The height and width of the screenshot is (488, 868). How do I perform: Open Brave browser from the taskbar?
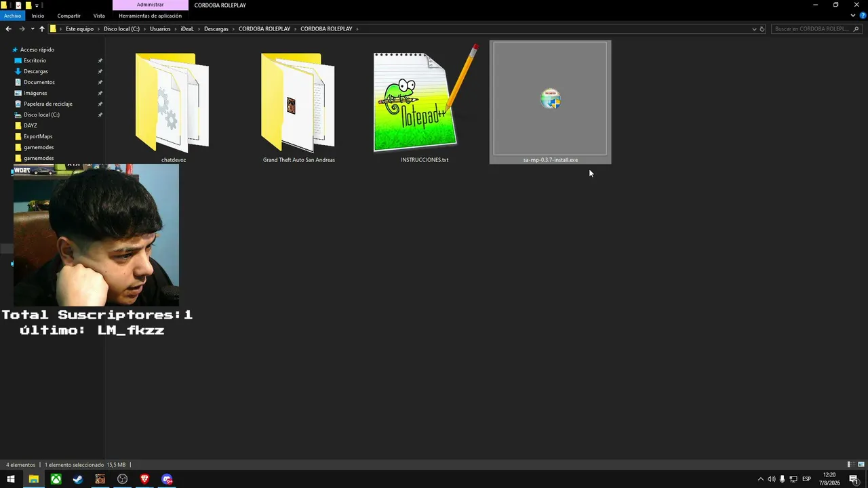pos(144,479)
